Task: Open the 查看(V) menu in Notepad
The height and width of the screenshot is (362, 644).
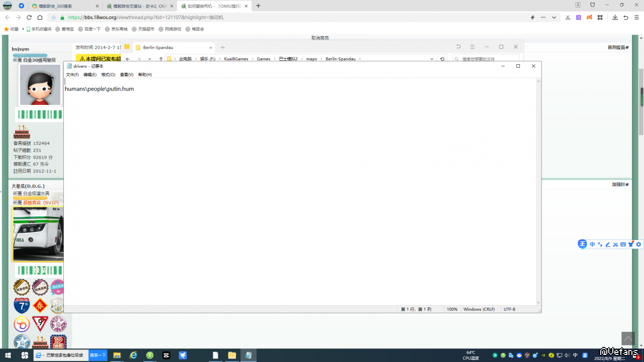Action: [x=127, y=75]
